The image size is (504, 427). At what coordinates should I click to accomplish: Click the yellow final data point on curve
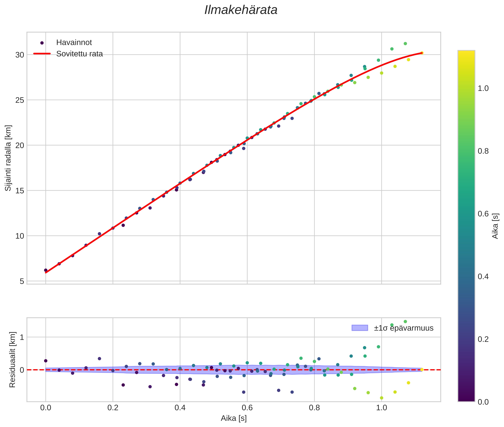(x=422, y=53)
